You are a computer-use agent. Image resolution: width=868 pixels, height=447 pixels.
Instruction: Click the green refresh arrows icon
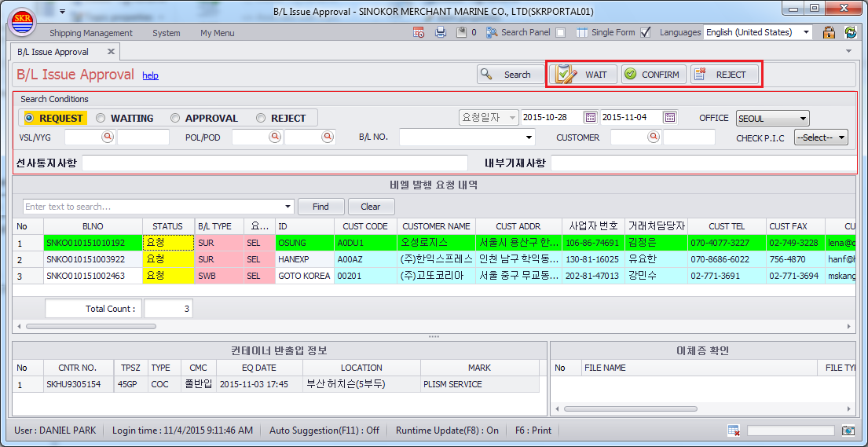(x=850, y=32)
